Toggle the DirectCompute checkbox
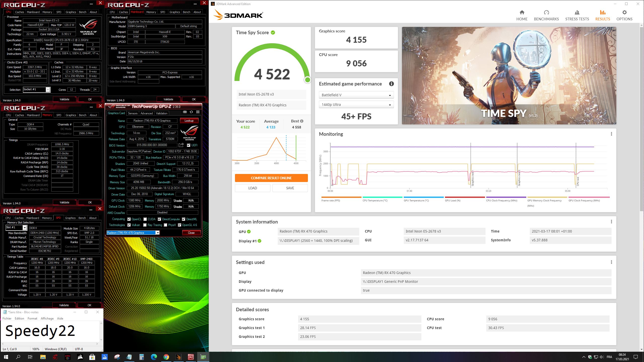644x362 pixels. click(159, 219)
